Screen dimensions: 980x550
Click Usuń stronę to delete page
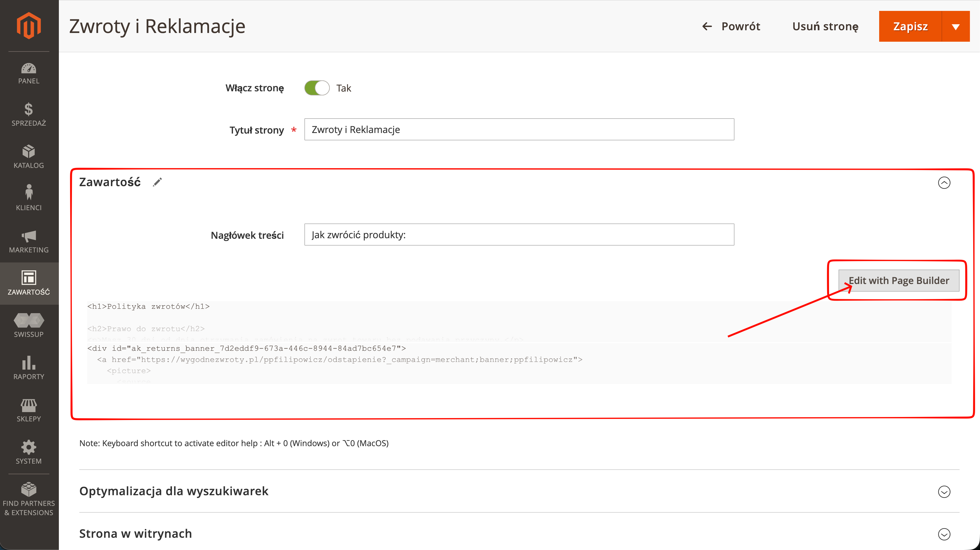825,26
